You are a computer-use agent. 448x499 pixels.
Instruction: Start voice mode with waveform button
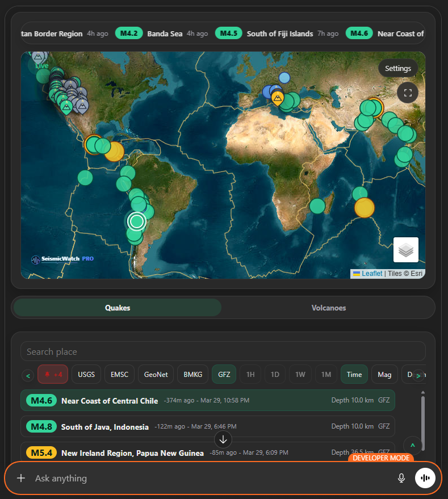click(424, 478)
